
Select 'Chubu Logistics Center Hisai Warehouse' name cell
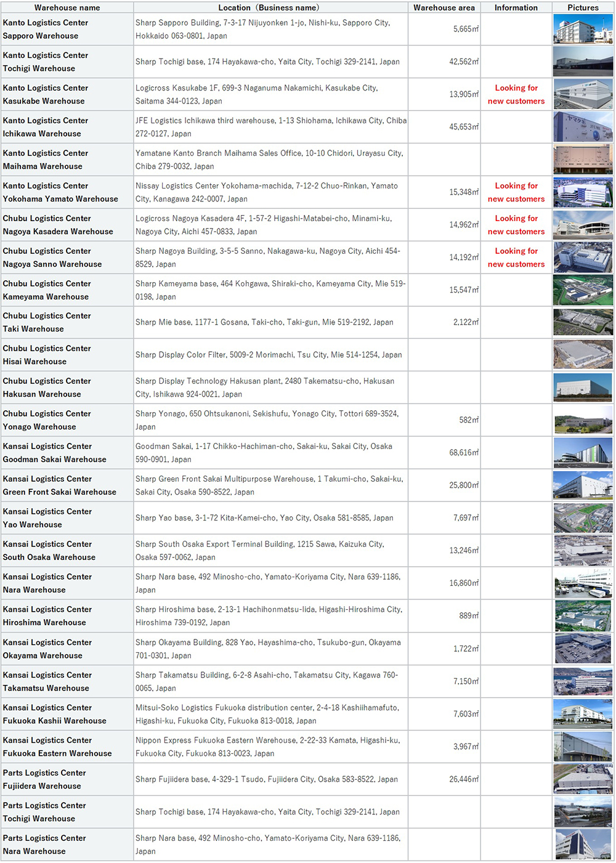click(67, 355)
